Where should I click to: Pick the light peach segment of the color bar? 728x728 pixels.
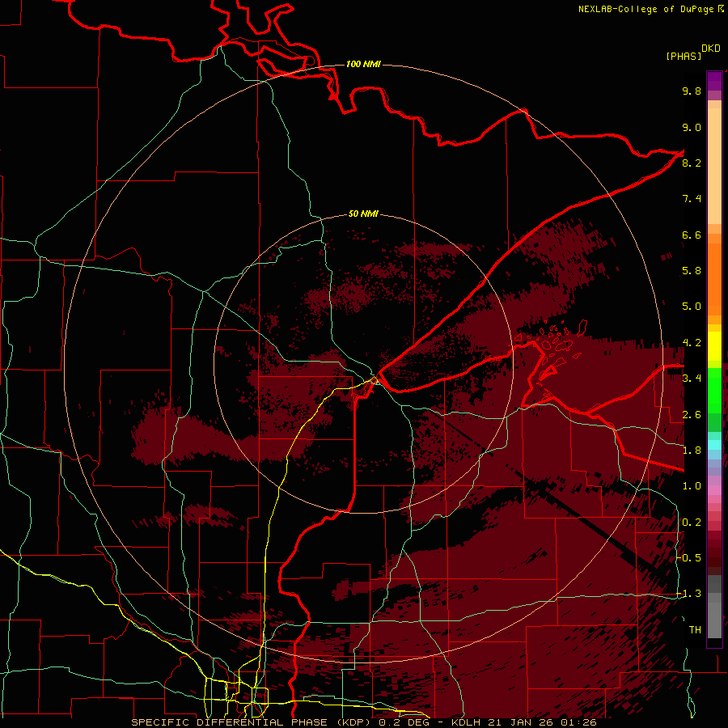[x=714, y=167]
